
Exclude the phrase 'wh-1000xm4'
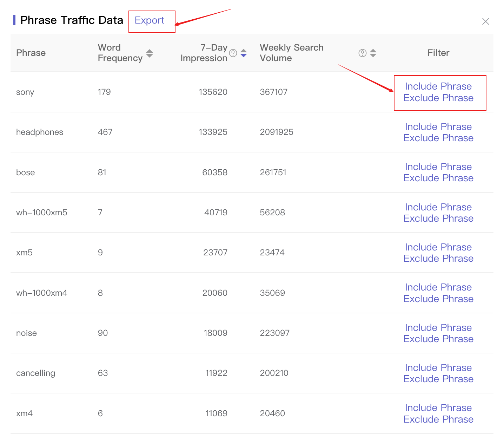(438, 299)
